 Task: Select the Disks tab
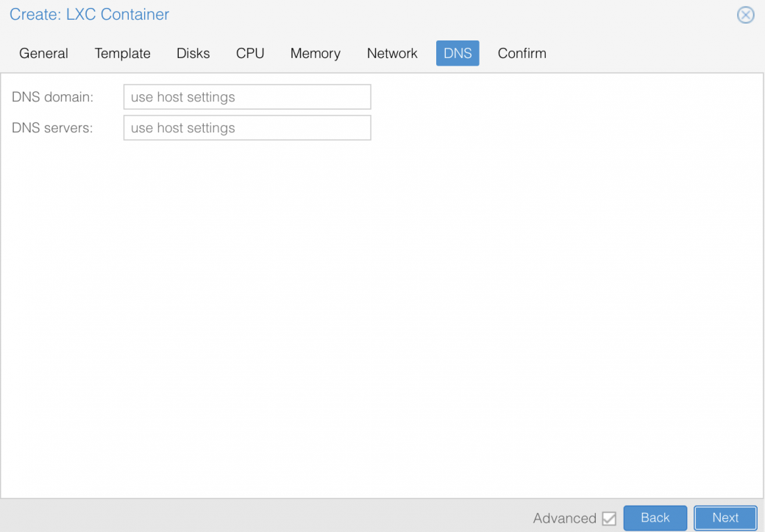(193, 53)
